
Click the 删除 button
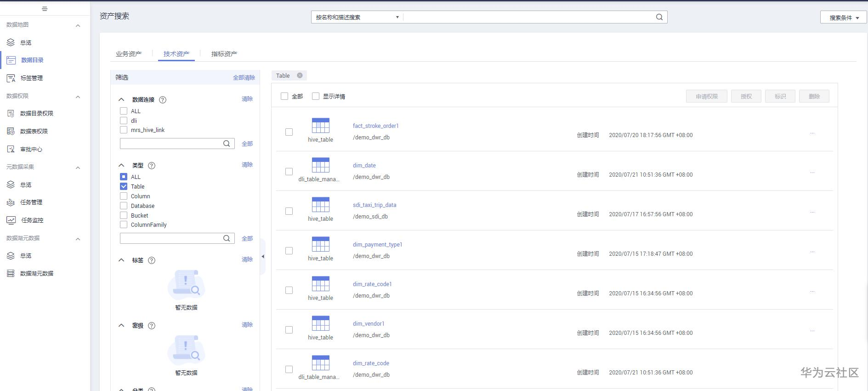[814, 96]
